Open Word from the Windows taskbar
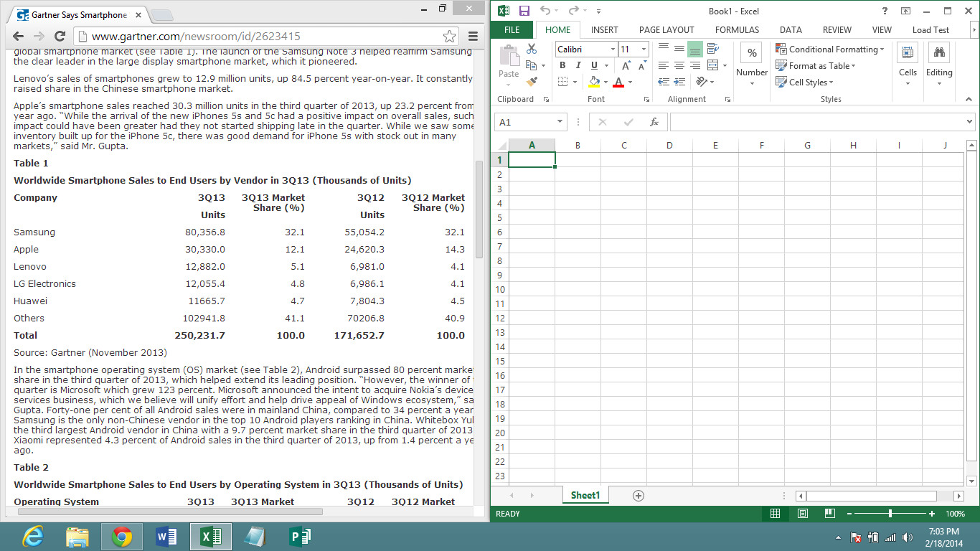Viewport: 980px width, 551px height. coord(166,537)
